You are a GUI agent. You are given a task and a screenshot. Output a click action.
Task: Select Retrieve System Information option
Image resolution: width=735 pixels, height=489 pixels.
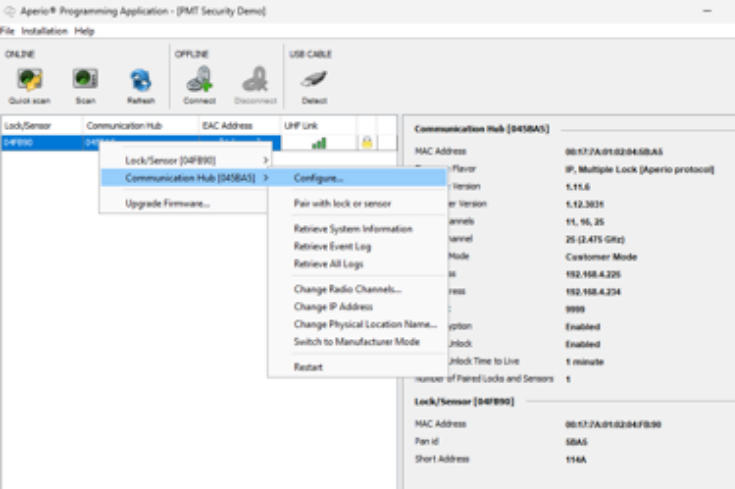click(x=352, y=229)
